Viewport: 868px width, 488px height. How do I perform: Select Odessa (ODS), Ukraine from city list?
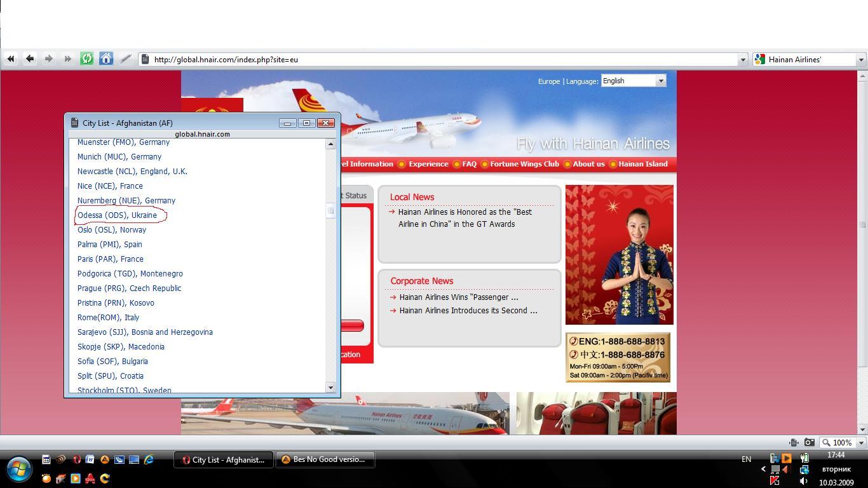117,215
